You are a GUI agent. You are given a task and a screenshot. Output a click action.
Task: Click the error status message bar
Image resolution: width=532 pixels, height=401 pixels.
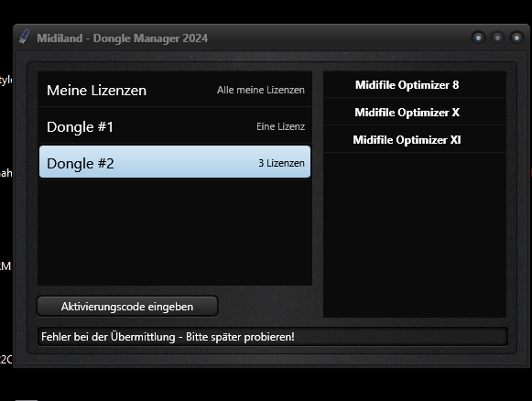[273, 337]
